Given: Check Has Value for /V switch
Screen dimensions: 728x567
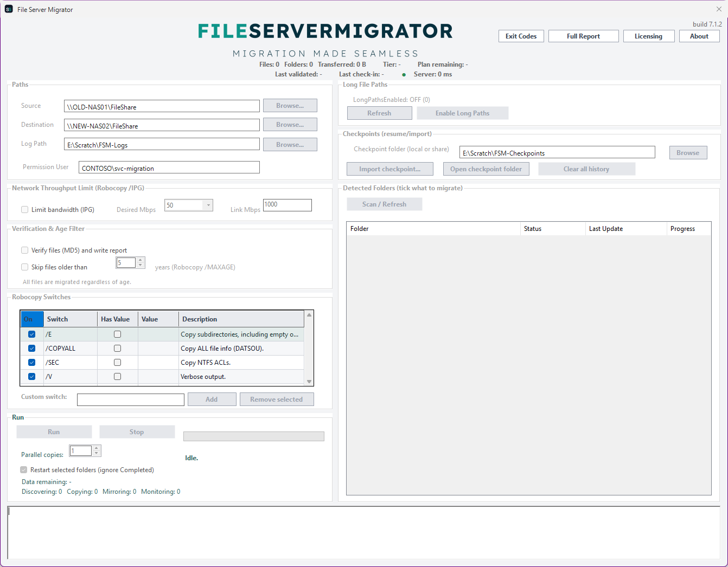Looking at the screenshot, I should [117, 377].
